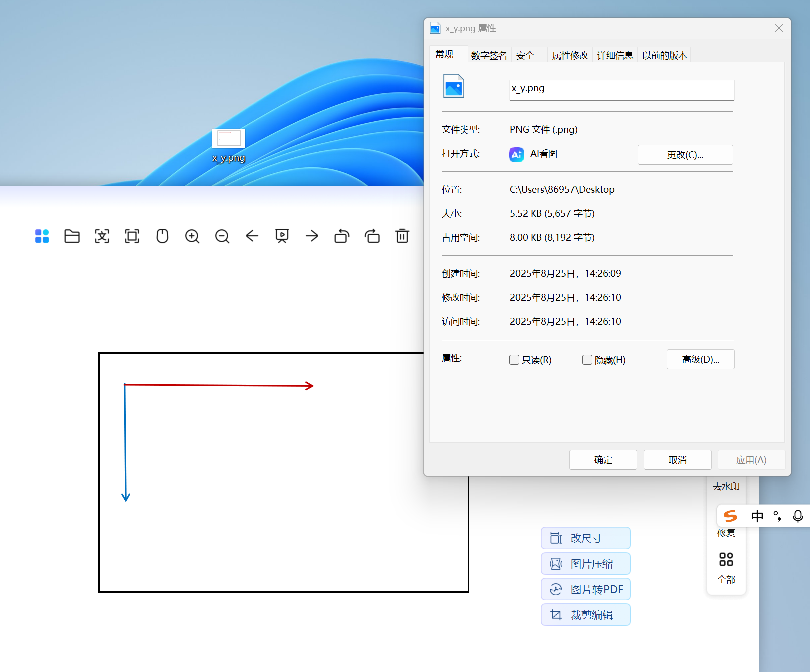Click the file name field x_y.png

[622, 90]
